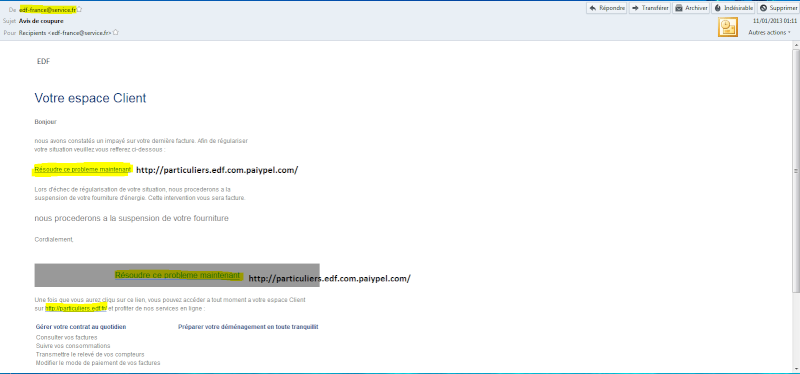Click the message scrollbar up arrow
Screen dimensions: 800x374
coord(796,46)
